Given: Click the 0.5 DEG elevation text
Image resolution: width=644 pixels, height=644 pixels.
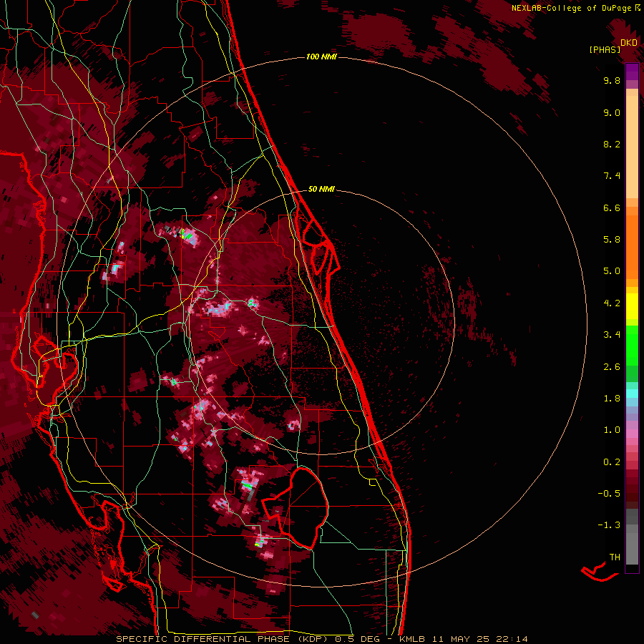Looking at the screenshot, I should (359, 639).
